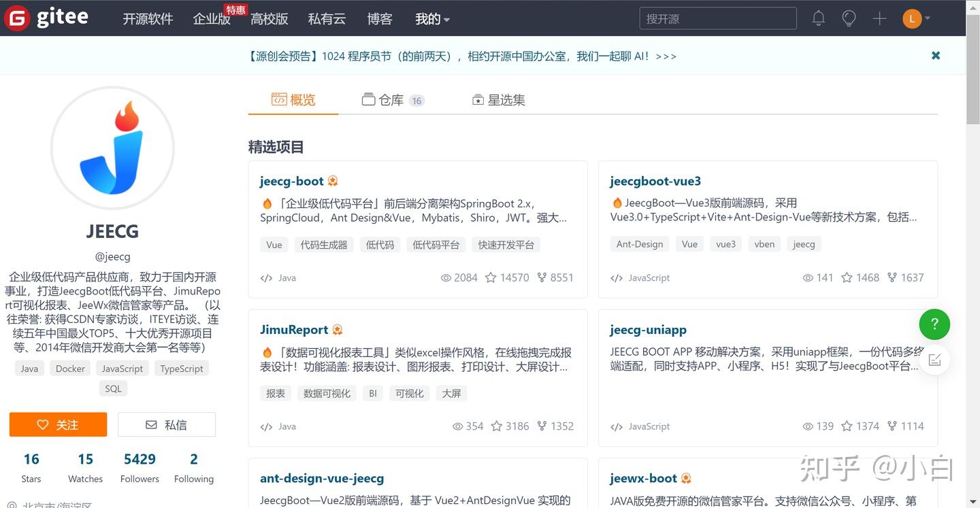The image size is (980, 508).
Task: Open the 开源软件 menu item
Action: click(x=148, y=18)
